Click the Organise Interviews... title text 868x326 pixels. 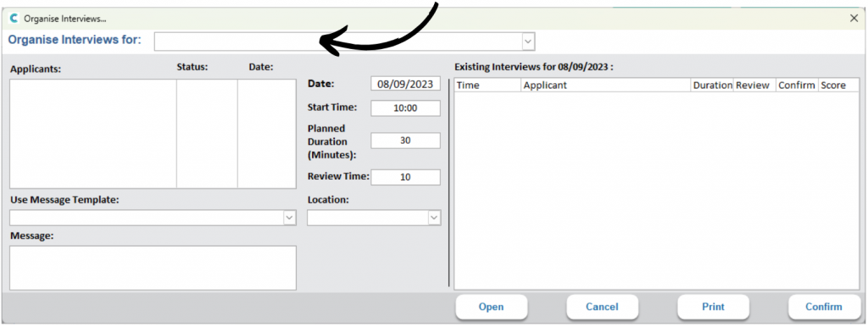pyautogui.click(x=65, y=19)
